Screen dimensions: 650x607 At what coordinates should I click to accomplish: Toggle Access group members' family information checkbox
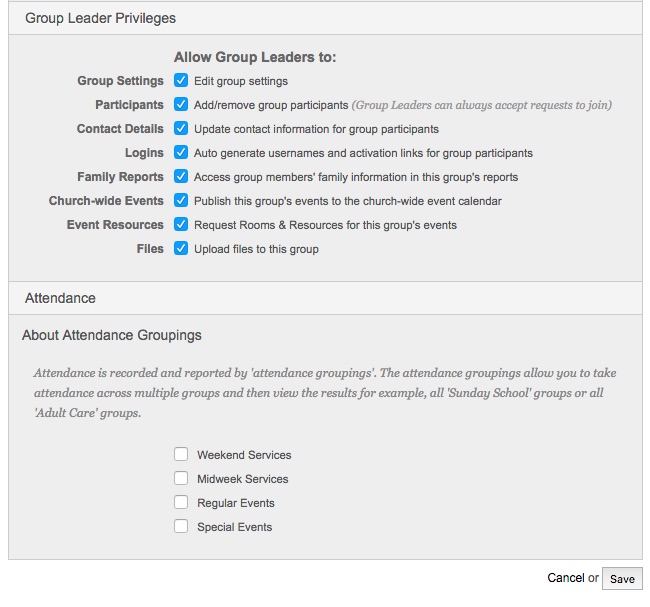(x=181, y=177)
